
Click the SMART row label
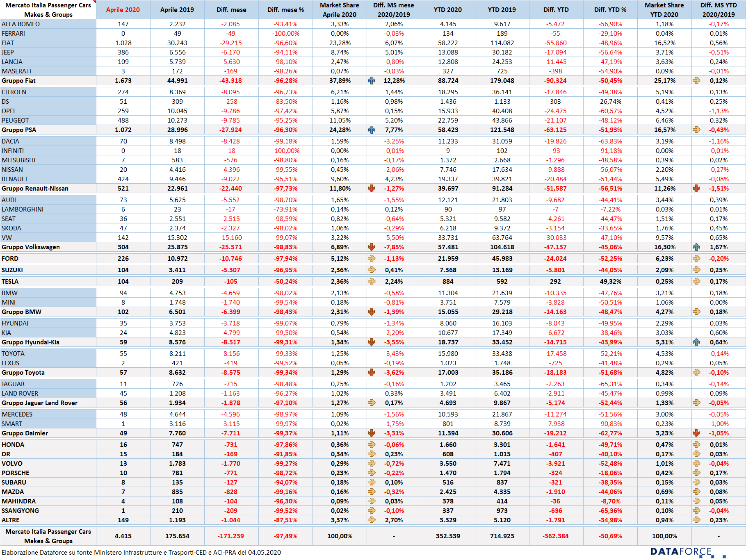(x=12, y=424)
